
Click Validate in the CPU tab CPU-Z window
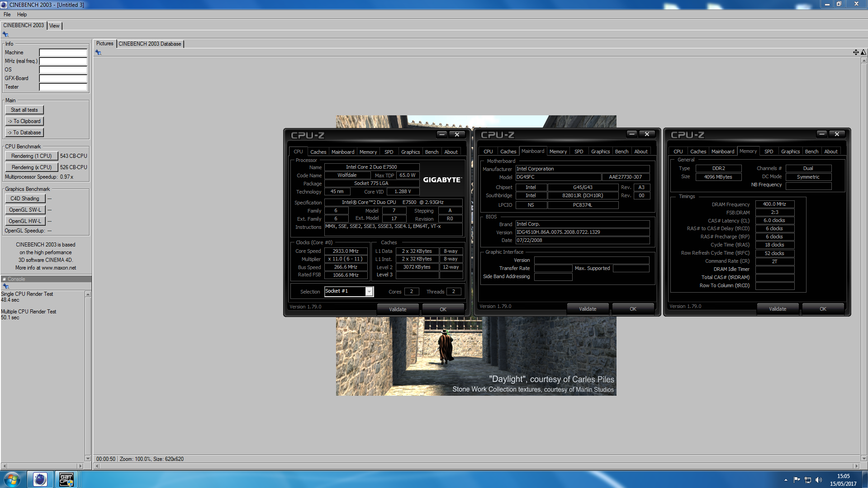tap(398, 309)
